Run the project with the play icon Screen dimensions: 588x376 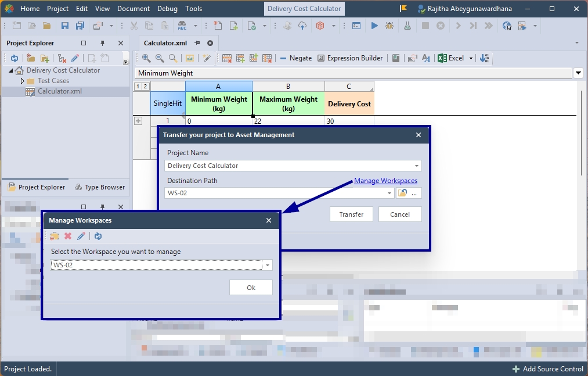pyautogui.click(x=374, y=26)
